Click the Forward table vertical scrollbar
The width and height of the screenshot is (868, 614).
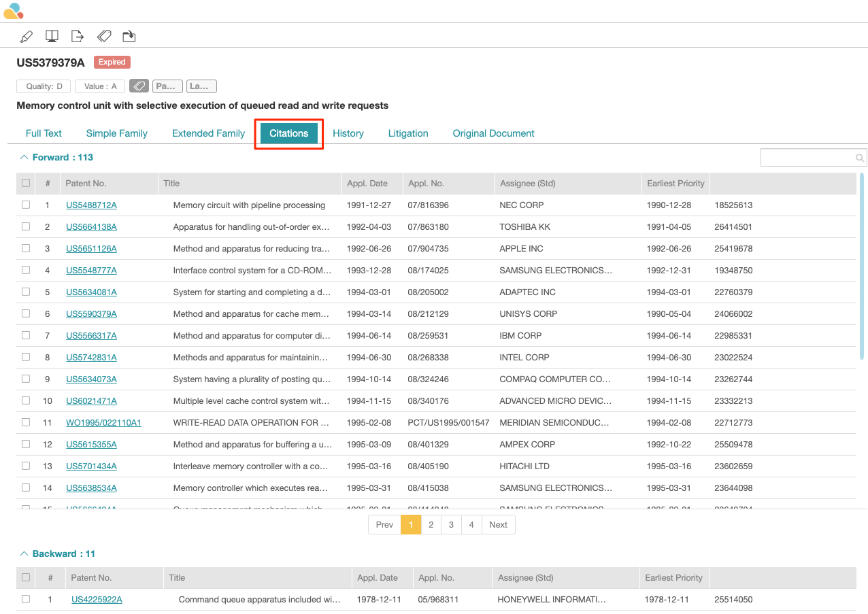pos(861,266)
